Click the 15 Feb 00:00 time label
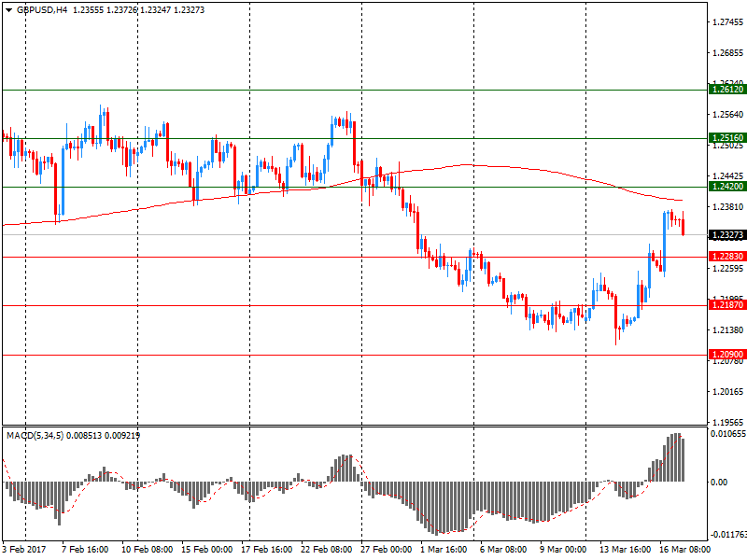 click(x=206, y=549)
